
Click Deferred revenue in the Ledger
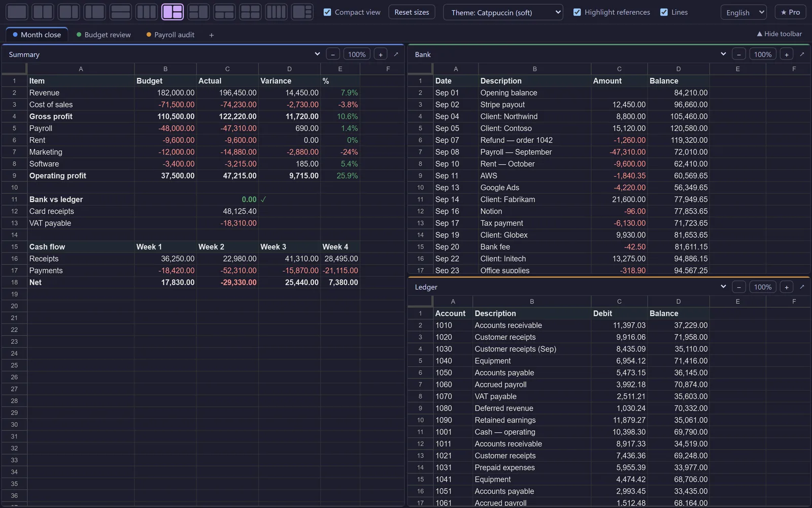pos(532,408)
